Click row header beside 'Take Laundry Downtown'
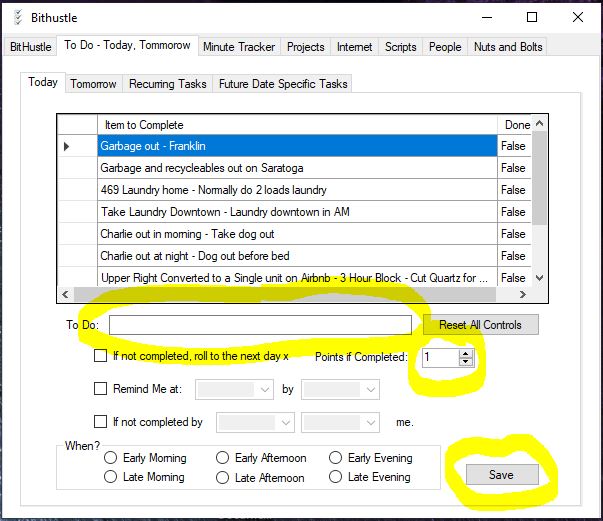 [77, 211]
